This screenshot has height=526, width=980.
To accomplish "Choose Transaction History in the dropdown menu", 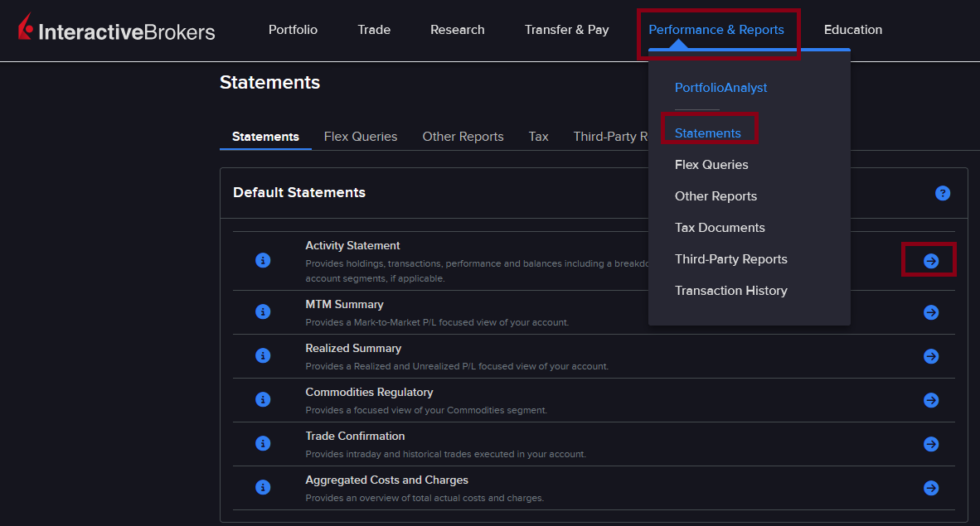I will click(730, 291).
